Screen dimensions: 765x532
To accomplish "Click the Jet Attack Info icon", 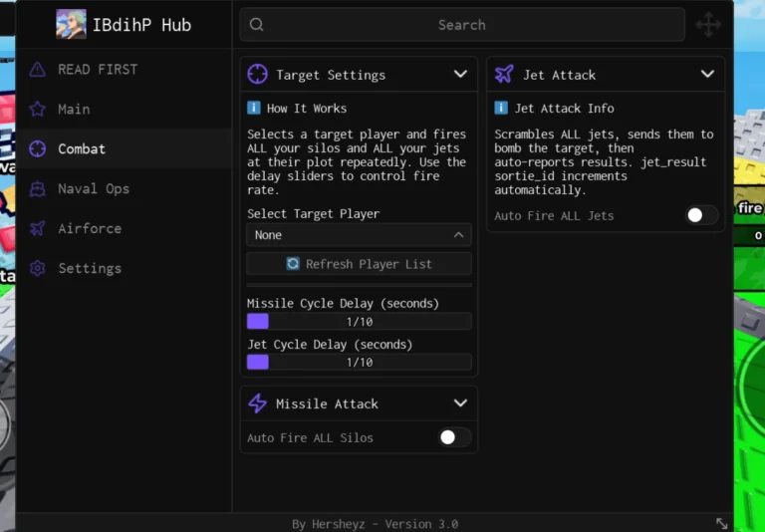I will (x=501, y=108).
